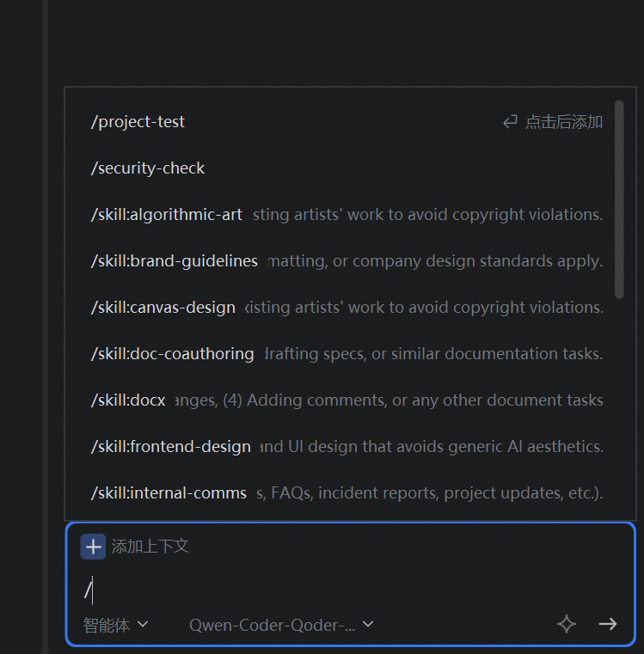Screen dimensions: 644x654
Task: Pick the /skill:docx skill
Action: point(128,400)
